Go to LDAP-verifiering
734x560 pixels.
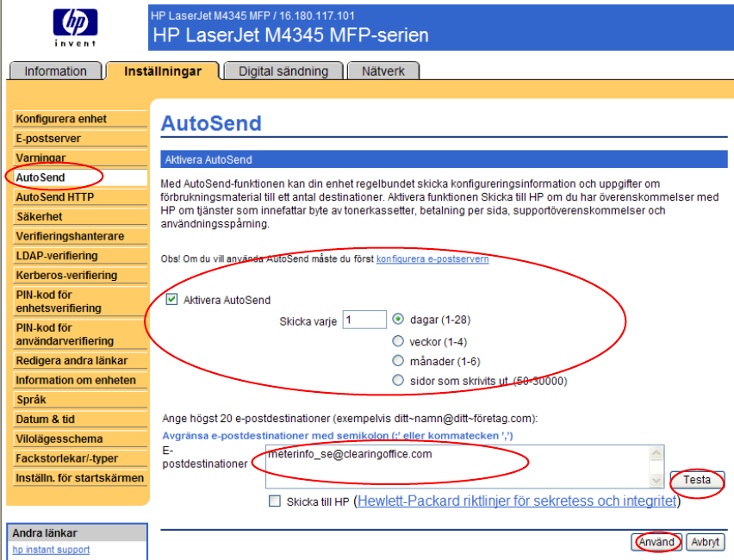tap(80, 256)
